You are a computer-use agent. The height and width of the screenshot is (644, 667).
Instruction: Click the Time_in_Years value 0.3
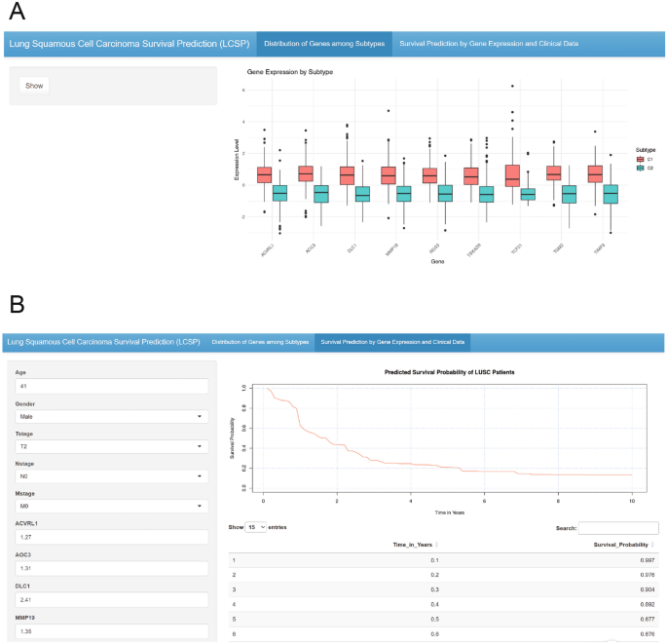coord(434,590)
